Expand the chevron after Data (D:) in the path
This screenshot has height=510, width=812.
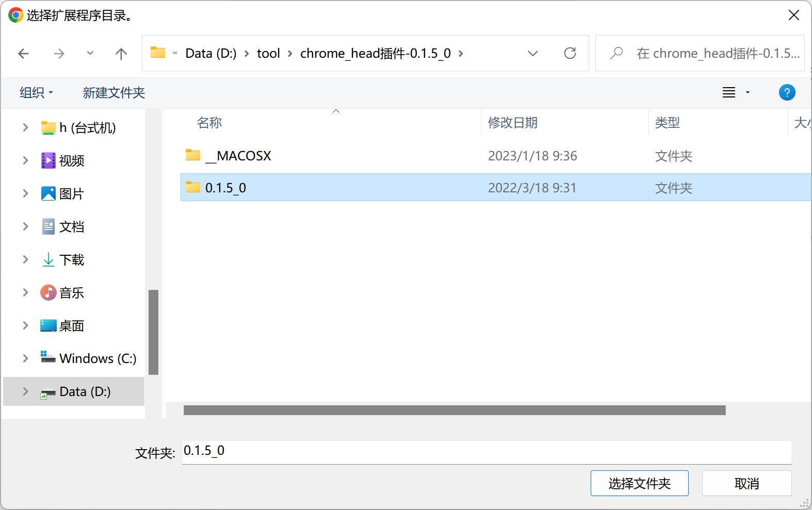247,53
